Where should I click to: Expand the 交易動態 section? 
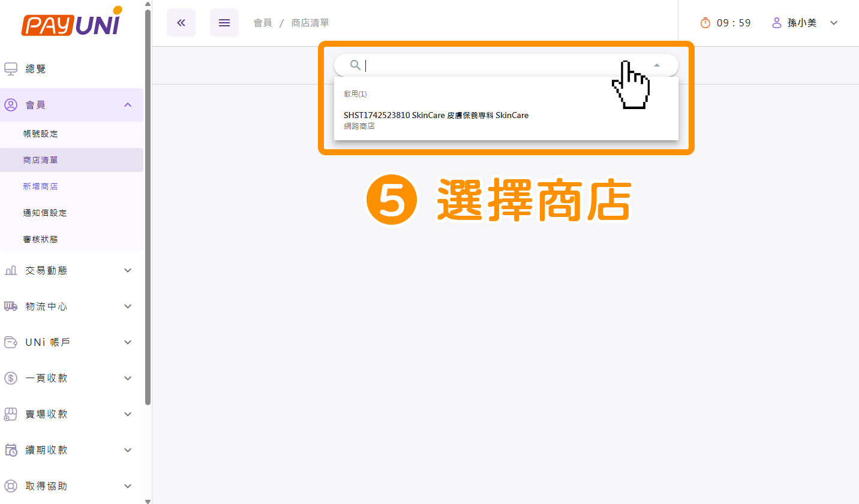coord(128,270)
